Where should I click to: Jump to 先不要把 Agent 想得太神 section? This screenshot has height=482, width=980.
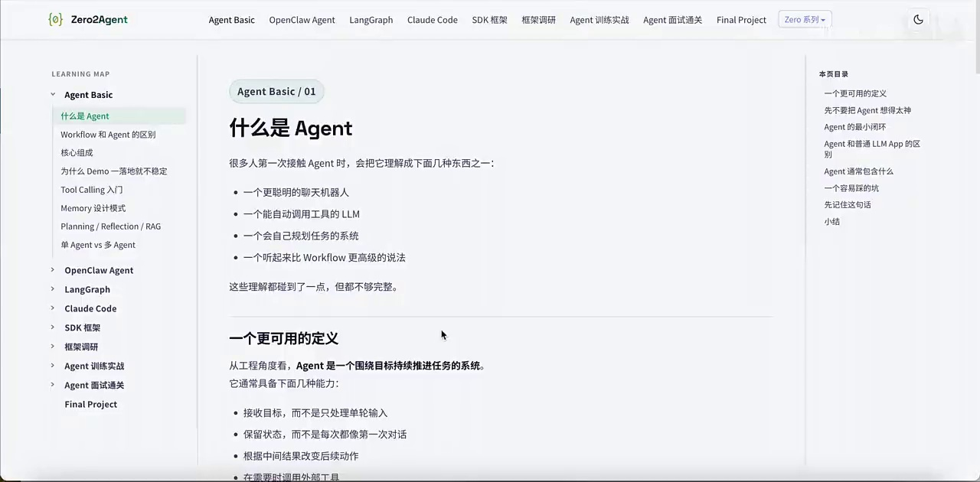point(867,110)
